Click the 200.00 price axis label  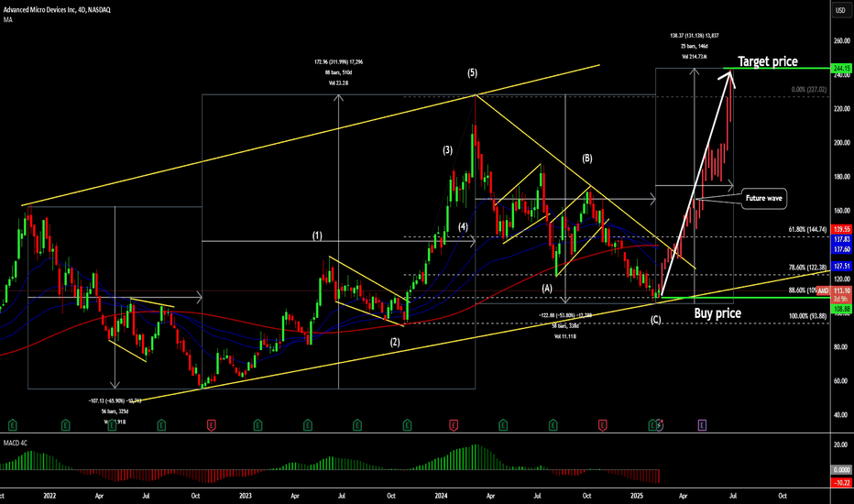(841, 143)
